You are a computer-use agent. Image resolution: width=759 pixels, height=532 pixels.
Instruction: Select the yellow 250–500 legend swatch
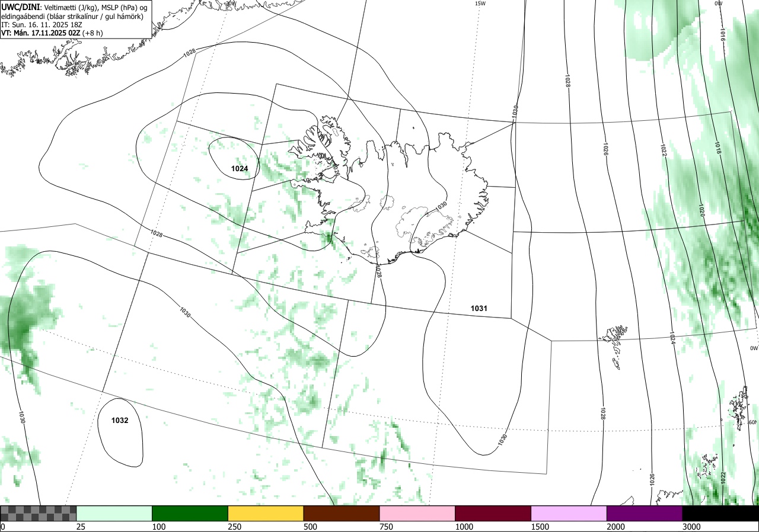(x=266, y=513)
